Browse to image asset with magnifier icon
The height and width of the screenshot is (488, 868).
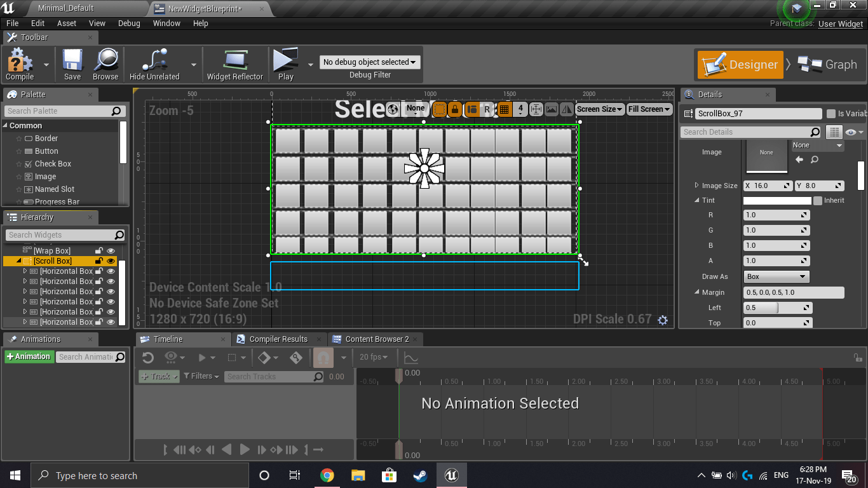pos(815,159)
